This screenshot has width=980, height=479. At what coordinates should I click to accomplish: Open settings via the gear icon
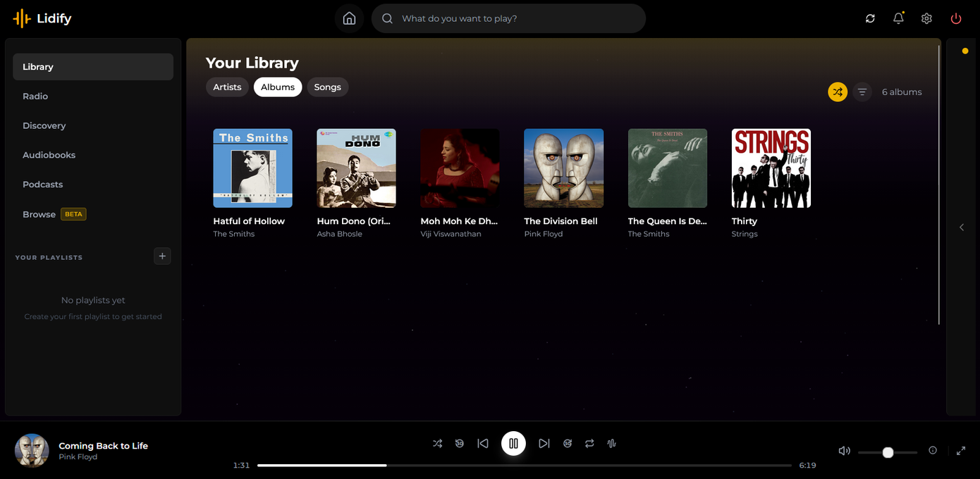926,18
